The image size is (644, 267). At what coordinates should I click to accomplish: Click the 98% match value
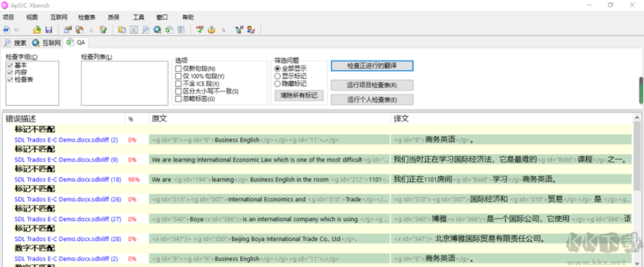(x=134, y=180)
